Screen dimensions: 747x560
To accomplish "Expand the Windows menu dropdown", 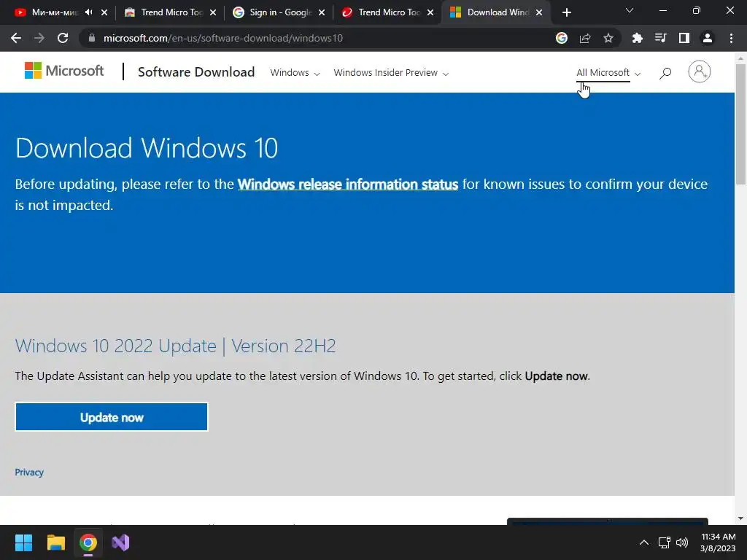I will (295, 73).
